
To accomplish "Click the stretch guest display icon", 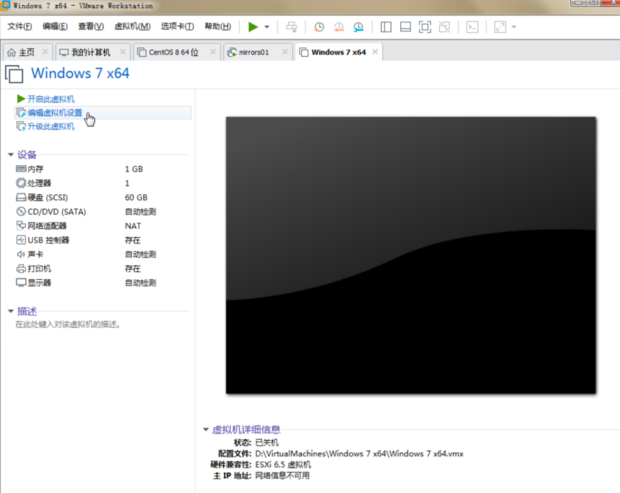I will click(500, 27).
